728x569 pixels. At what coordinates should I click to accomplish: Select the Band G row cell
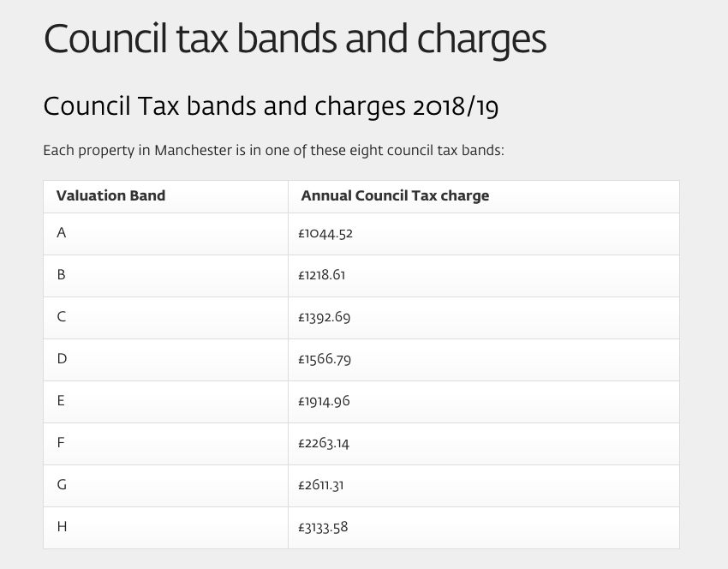coord(166,486)
